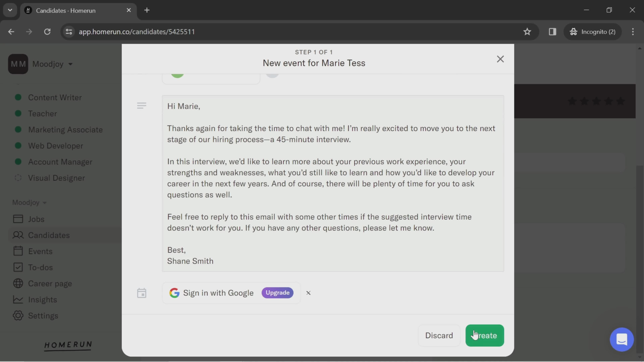The image size is (644, 362).
Task: Expand the Moodjoy section dropdown
Action: tap(29, 202)
